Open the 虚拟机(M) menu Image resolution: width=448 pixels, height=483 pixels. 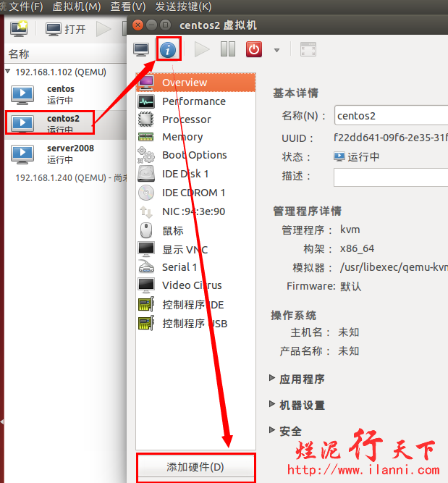(77, 7)
